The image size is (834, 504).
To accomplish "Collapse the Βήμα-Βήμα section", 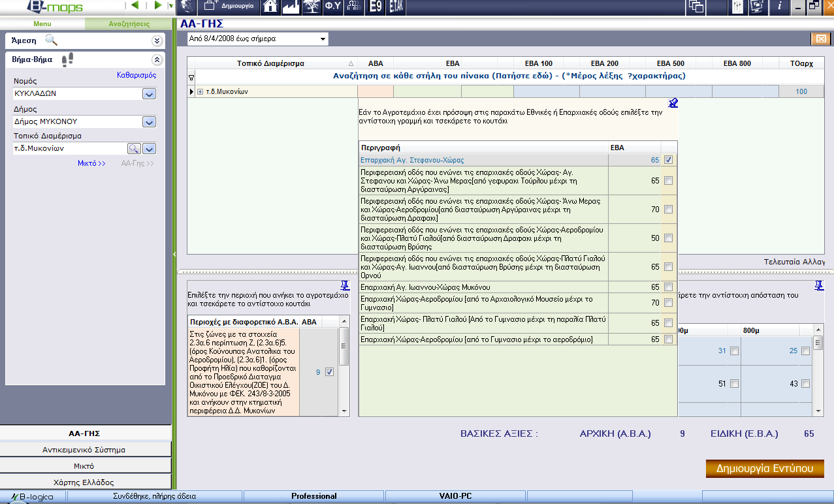I will (x=157, y=59).
